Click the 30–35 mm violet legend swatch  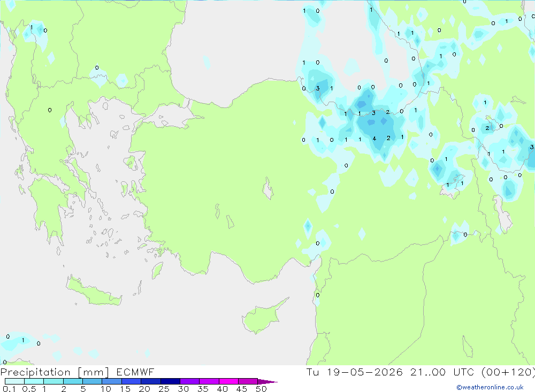[190, 381]
